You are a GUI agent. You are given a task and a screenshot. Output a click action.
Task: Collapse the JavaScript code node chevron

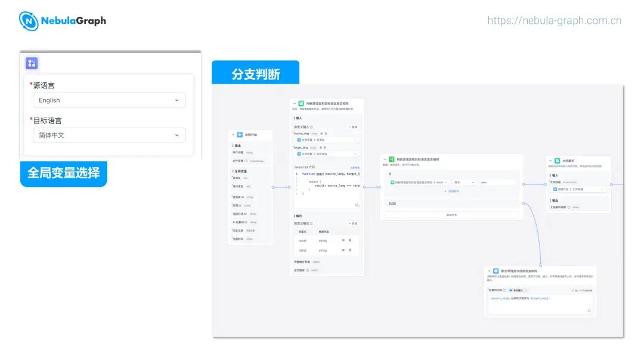[x=295, y=104]
